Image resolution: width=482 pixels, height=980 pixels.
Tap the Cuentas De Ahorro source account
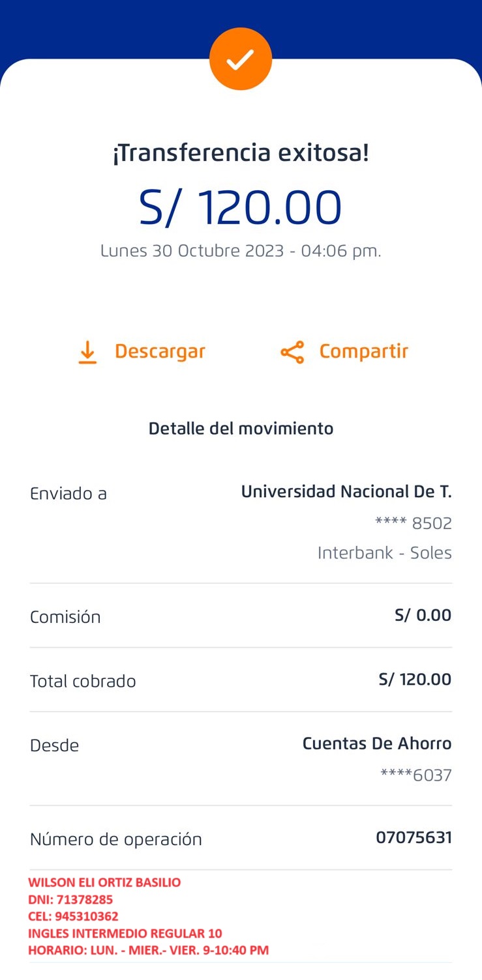point(376,743)
